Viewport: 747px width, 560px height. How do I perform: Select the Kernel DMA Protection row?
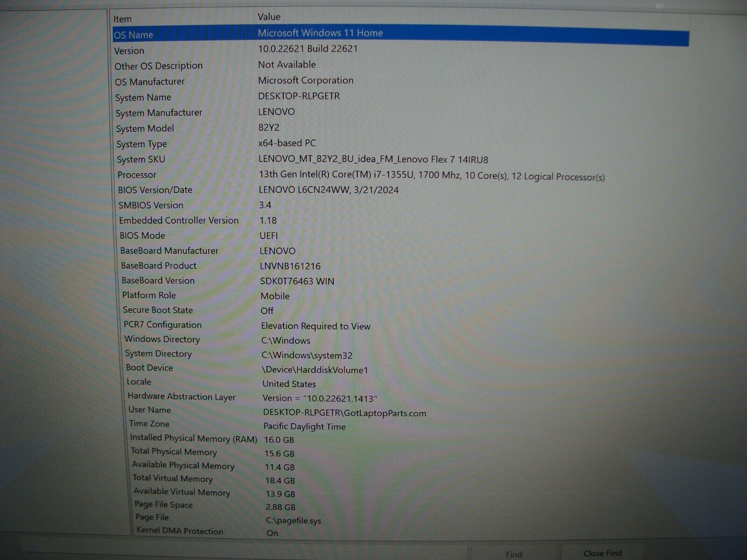pos(180,531)
